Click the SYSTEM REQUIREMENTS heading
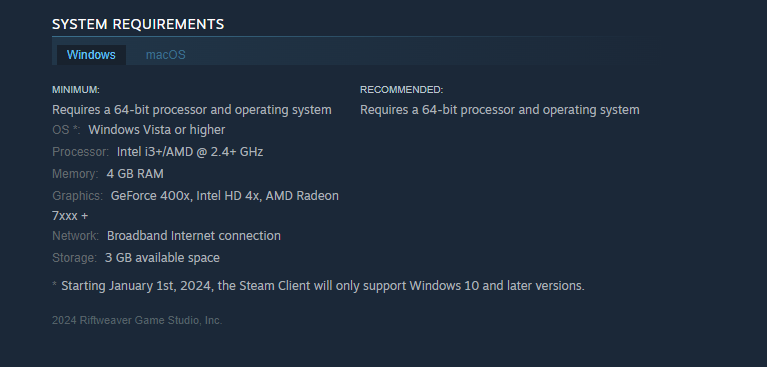This screenshot has height=367, width=767. (138, 24)
